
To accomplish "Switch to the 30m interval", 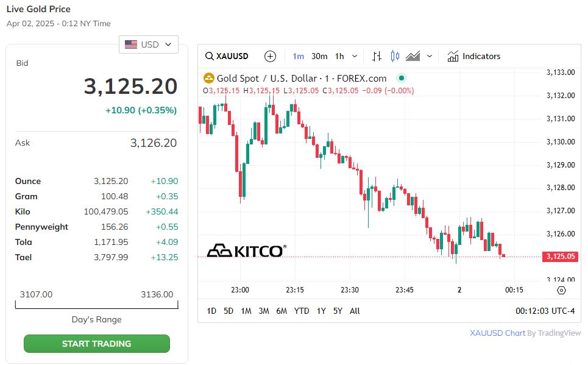I will 319,56.
